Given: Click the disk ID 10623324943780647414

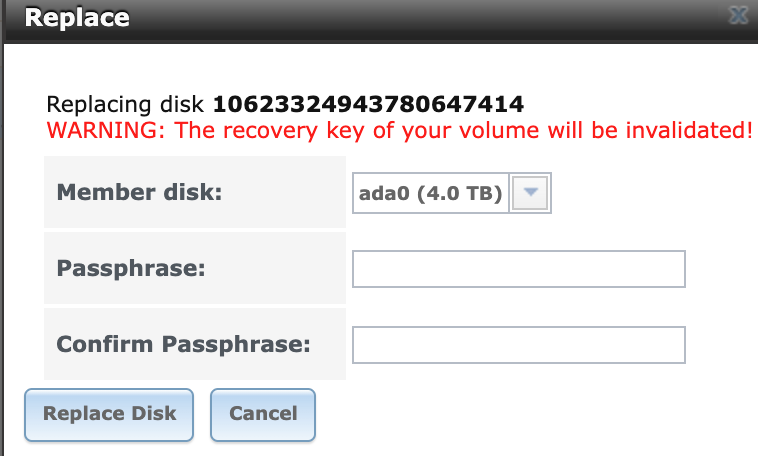Looking at the screenshot, I should click(368, 104).
